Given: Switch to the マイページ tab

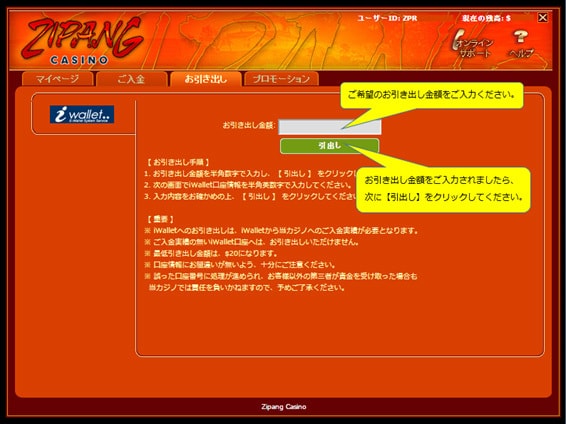Looking at the screenshot, I should click(x=58, y=79).
